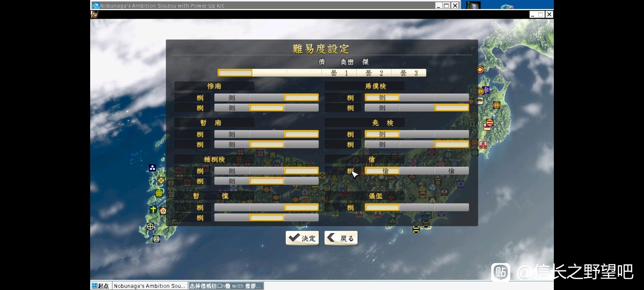
Task: Click the blue crest with three white dots
Action: point(152,168)
